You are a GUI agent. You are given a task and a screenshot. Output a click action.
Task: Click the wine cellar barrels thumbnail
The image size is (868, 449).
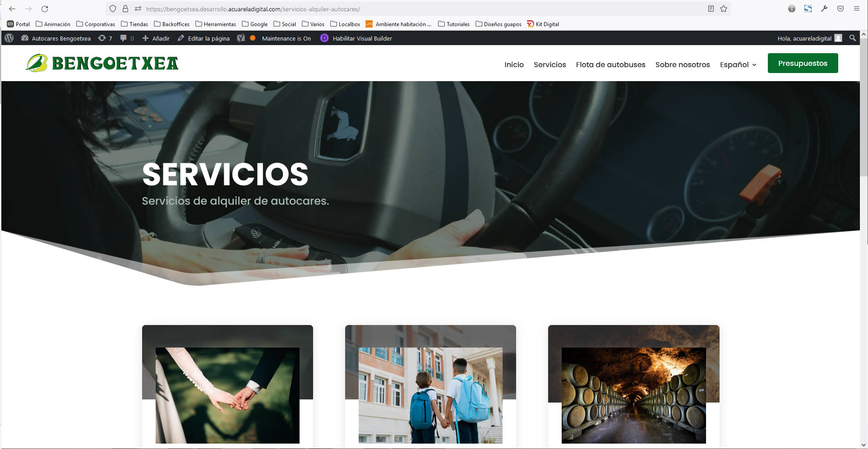click(633, 395)
